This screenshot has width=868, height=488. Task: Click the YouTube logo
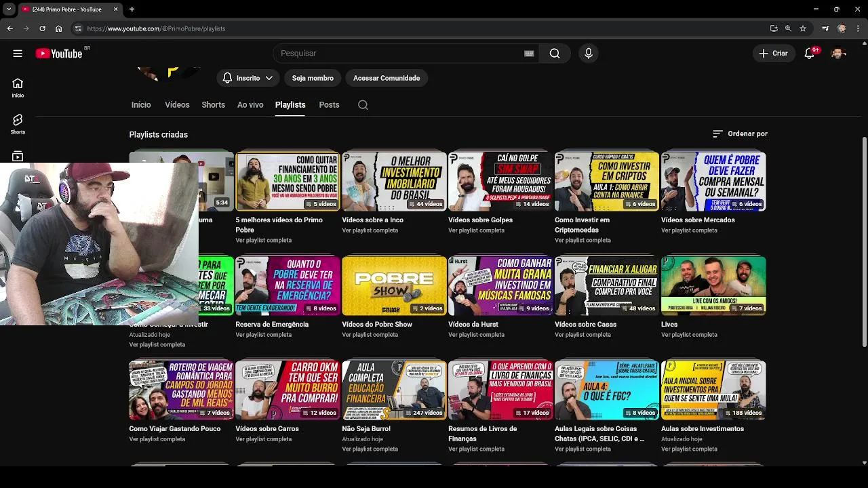pyautogui.click(x=59, y=54)
